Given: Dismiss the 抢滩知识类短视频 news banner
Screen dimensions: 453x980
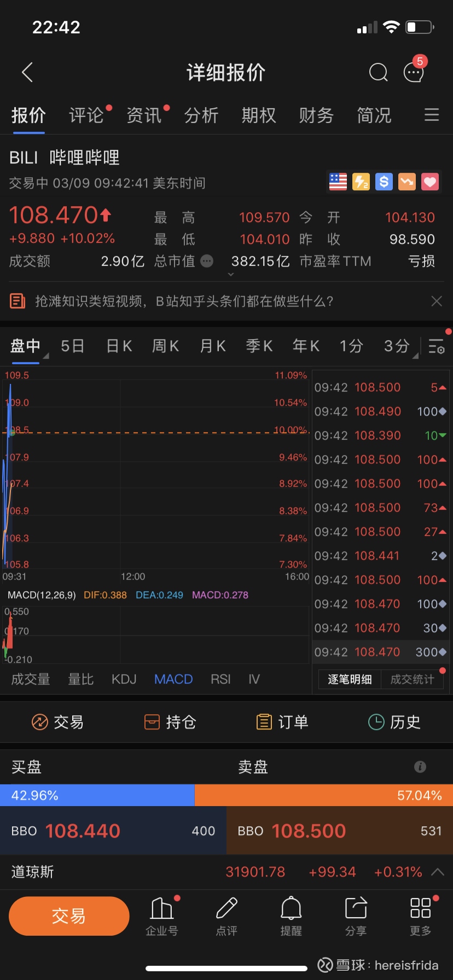Looking at the screenshot, I should pos(437,301).
